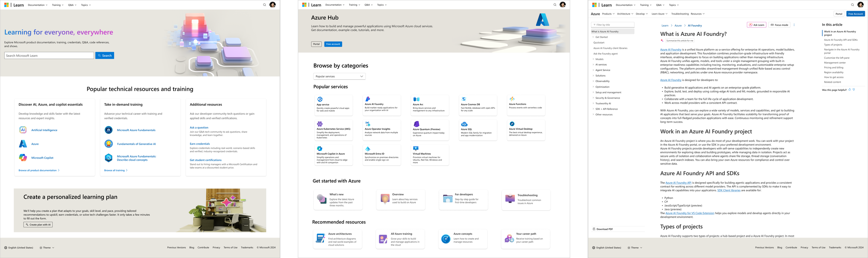Click the Azure Virtual Desktop icon
This screenshot has height=258, width=868.
512,124
